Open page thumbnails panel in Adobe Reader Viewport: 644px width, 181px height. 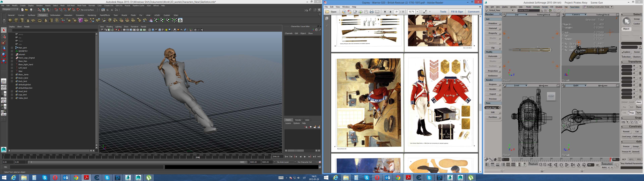coord(327,18)
